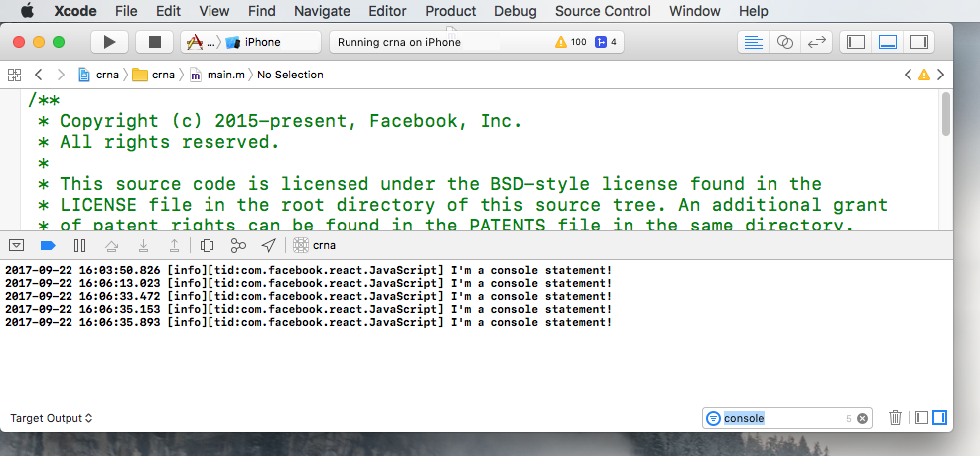980x456 pixels.
Task: Jump to the next issue
Action: click(x=940, y=75)
